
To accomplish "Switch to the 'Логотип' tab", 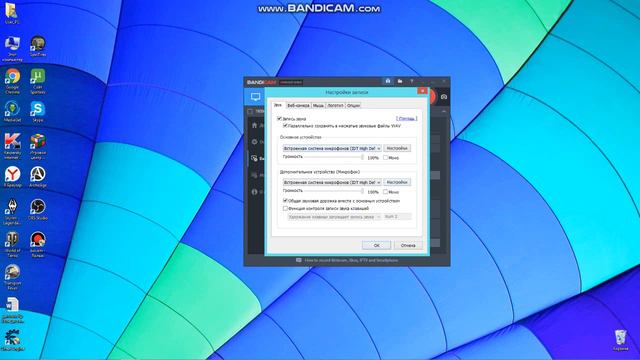I will (x=336, y=105).
